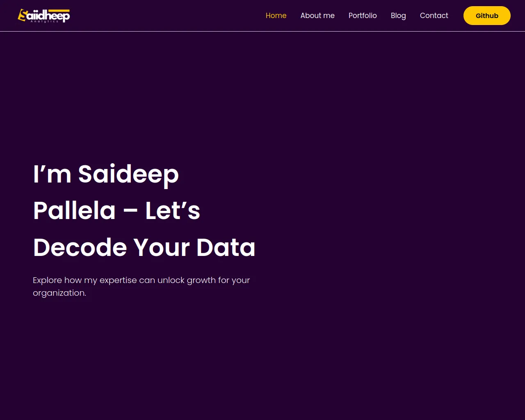Image resolution: width=525 pixels, height=420 pixels.
Task: Open the Portfolio nav link
Action: click(363, 16)
